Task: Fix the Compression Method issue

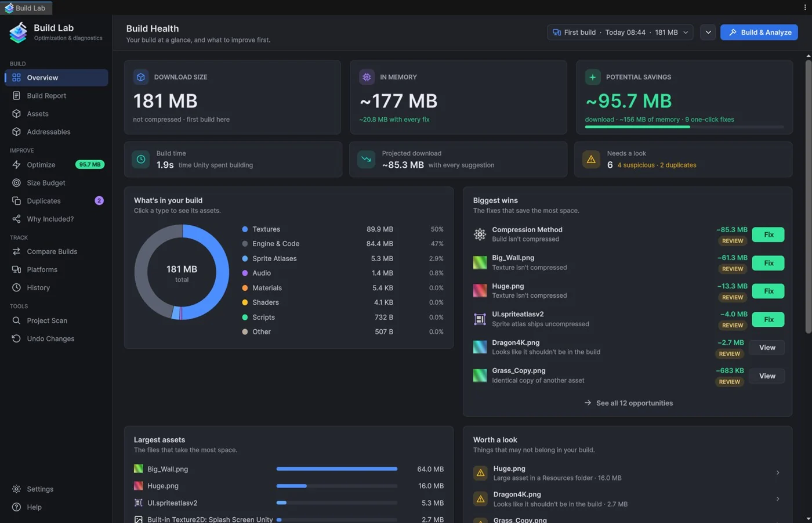Action: 768,235
